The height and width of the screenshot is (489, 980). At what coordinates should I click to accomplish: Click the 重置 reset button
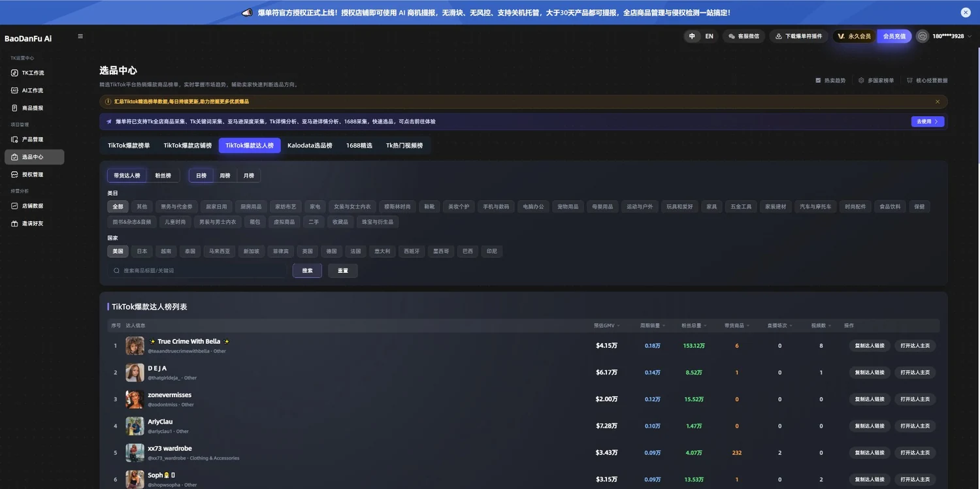click(343, 270)
